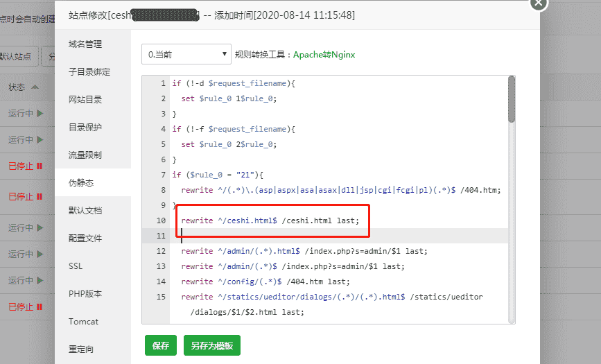601x364 pixels.
Task: Click the second 运行中 status in background list
Action: tap(21, 139)
